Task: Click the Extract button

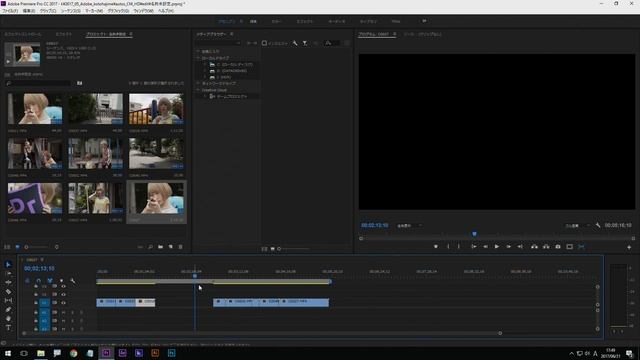Action: [x=546, y=247]
